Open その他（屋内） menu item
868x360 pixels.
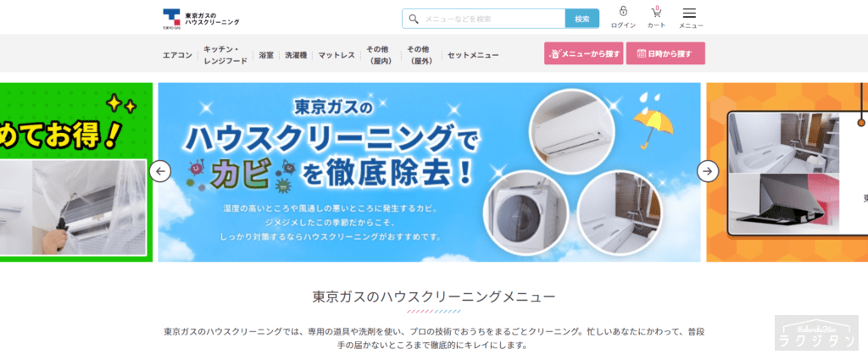381,55
